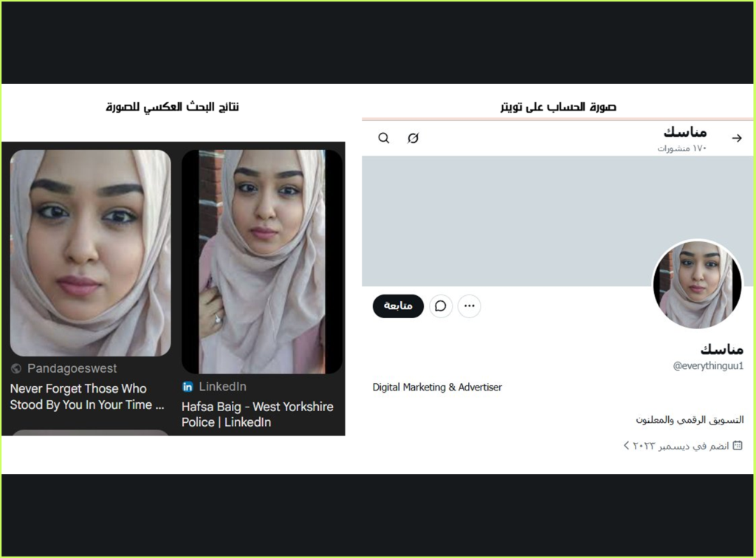Click the نتائج البحث العكسي للصورة heading
Image resolution: width=756 pixels, height=558 pixels.
click(173, 106)
